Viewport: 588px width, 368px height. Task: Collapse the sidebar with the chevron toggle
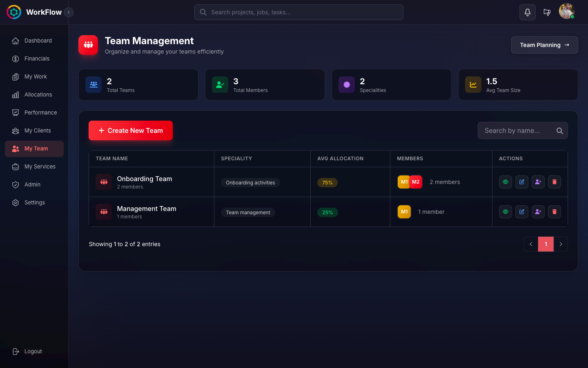(68, 12)
